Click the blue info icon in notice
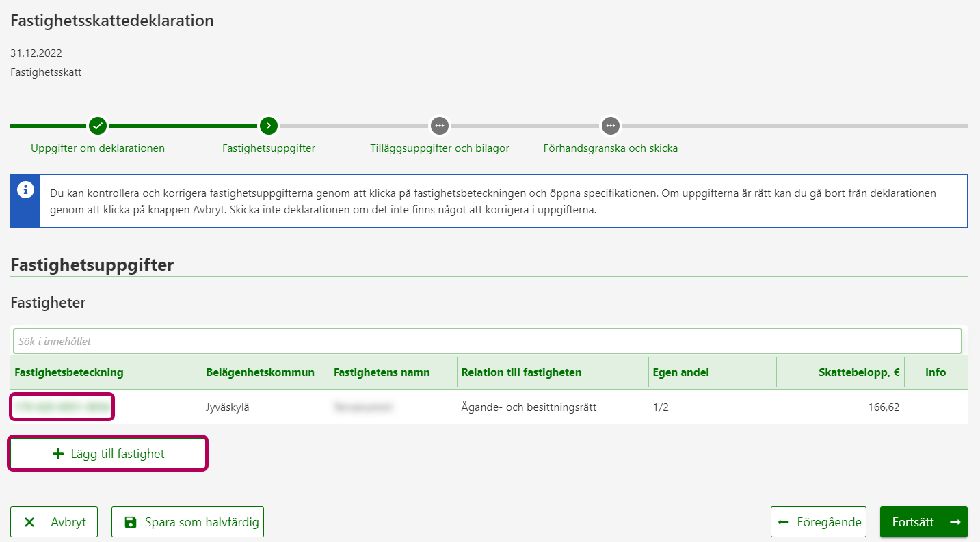Screen dimensions: 980x542 pos(25,189)
